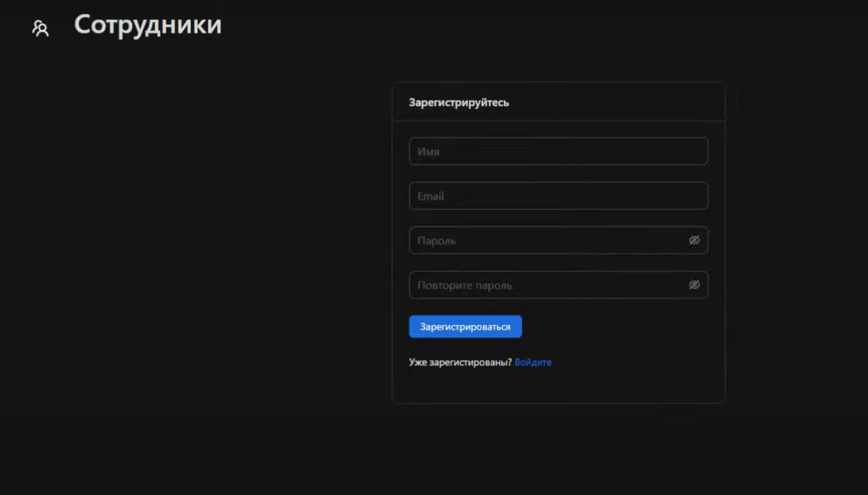The image size is (868, 495).
Task: Click the employees people icon in header
Action: [x=41, y=28]
